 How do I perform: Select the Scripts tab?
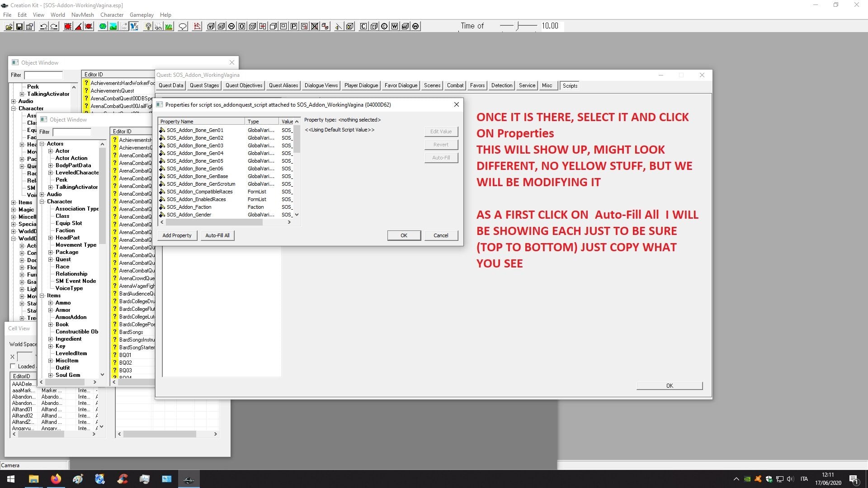point(570,85)
